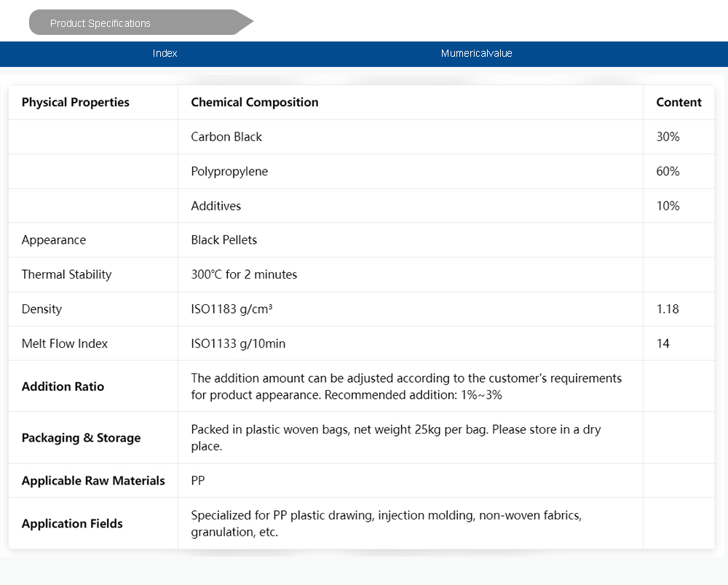Select the Appearance row label
The width and height of the screenshot is (728, 585).
click(x=54, y=240)
